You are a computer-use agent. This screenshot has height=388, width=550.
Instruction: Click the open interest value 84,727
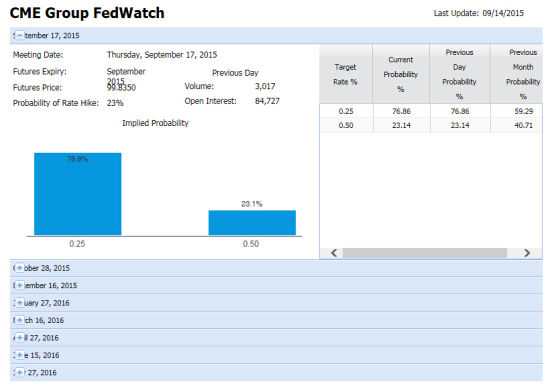[x=267, y=101]
